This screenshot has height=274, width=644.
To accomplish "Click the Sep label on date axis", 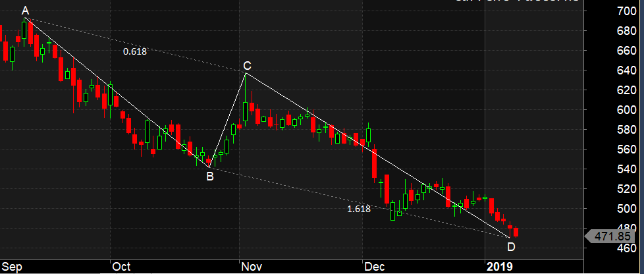I will (13, 267).
